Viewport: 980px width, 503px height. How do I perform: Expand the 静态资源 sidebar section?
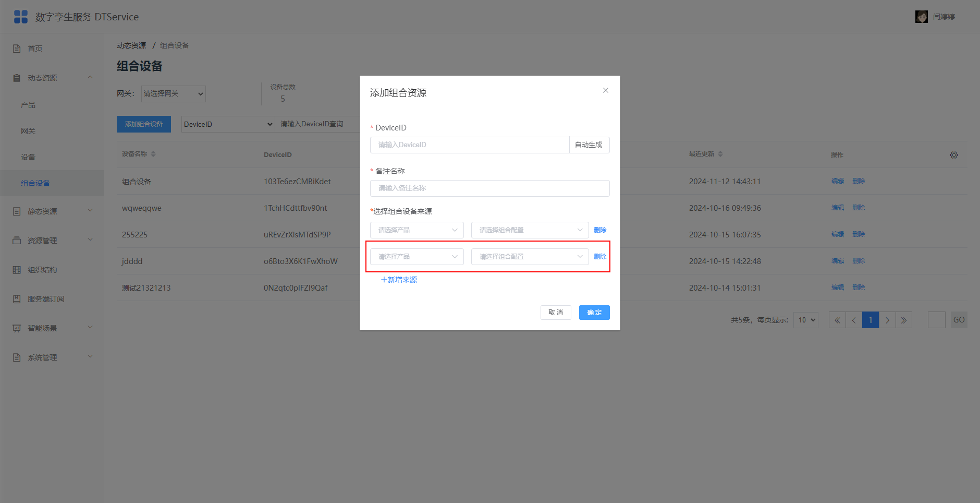tap(52, 211)
